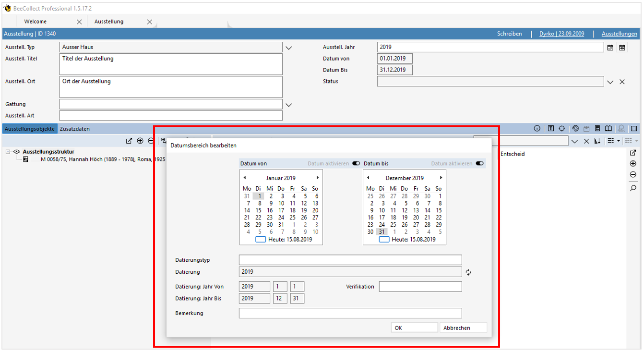Click the OK button in the dialog
Viewport: 644px width, 352px height.
point(414,327)
